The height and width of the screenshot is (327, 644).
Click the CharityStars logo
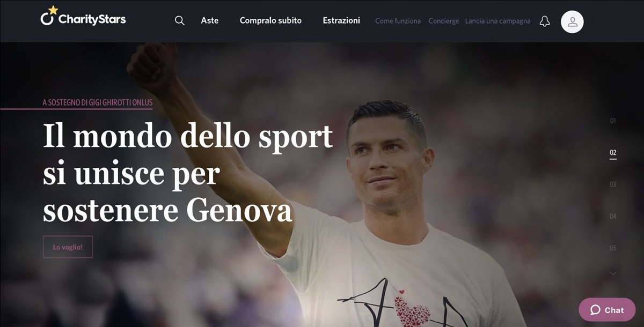[x=83, y=17]
